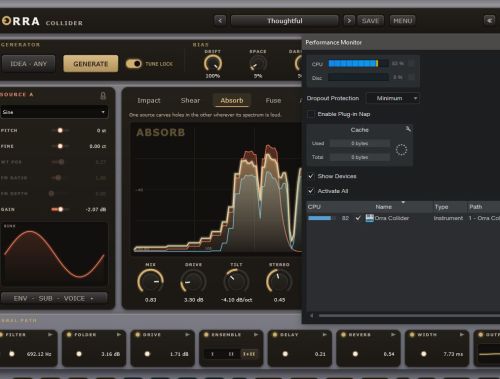Expand the Ensemble module arrow
This screenshot has height=379, width=500.
(256, 334)
